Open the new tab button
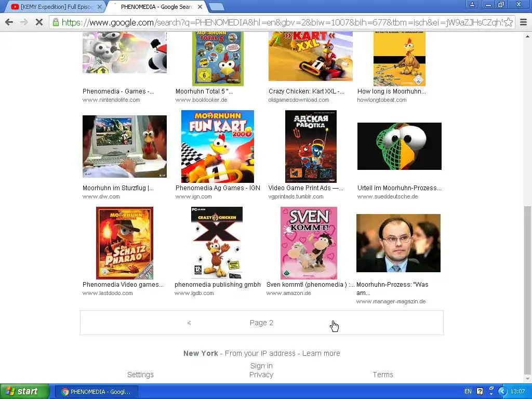 tap(217, 7)
